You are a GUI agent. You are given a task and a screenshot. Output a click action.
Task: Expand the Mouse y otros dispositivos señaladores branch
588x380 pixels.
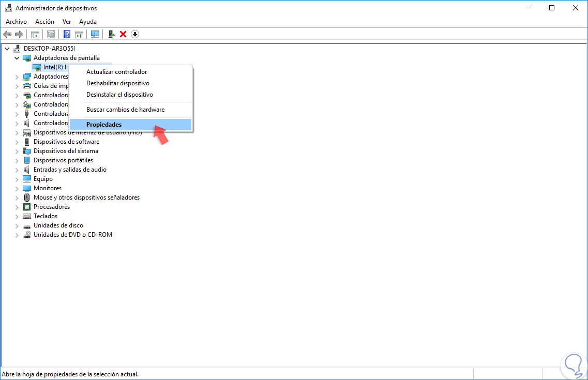pyautogui.click(x=17, y=198)
